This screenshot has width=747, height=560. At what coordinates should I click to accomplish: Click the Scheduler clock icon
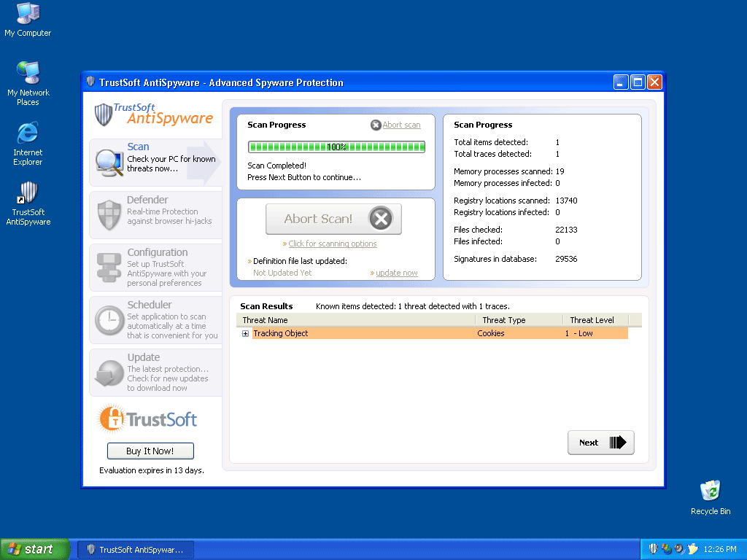[x=109, y=320]
